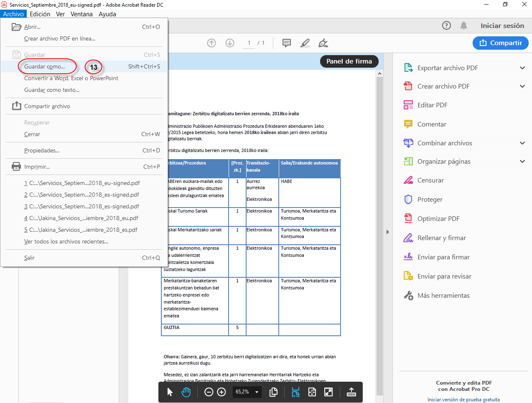Click the Help question mark icon
This screenshot has height=403, width=532.
pyautogui.click(x=446, y=25)
